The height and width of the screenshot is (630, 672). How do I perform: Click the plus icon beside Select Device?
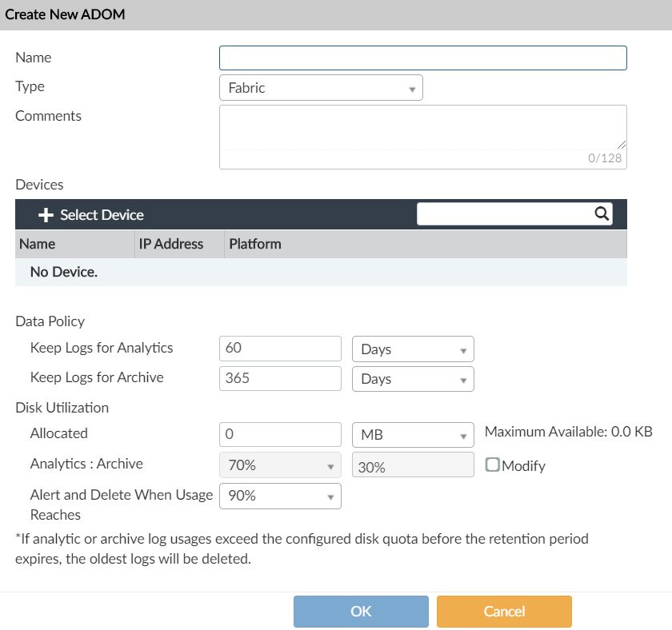coord(46,215)
